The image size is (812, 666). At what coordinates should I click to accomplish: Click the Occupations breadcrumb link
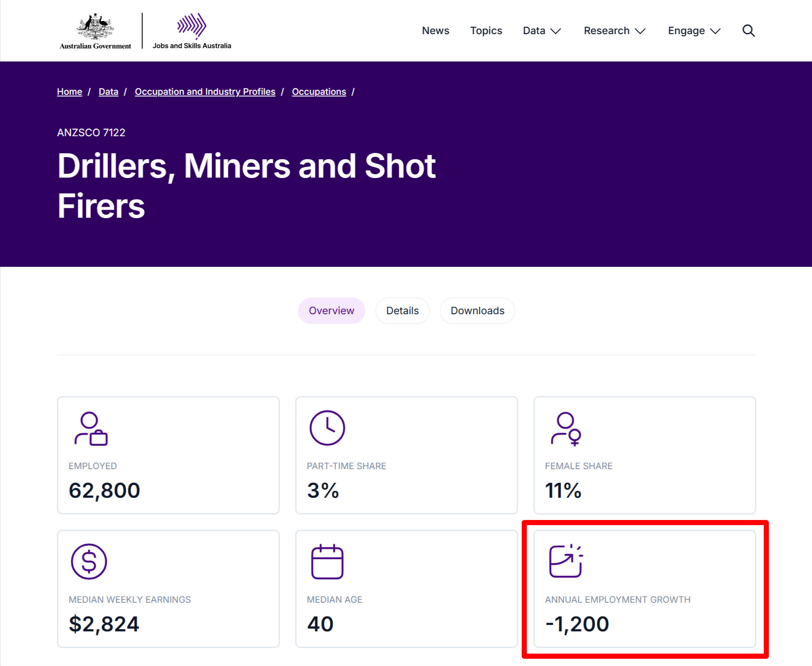click(319, 92)
